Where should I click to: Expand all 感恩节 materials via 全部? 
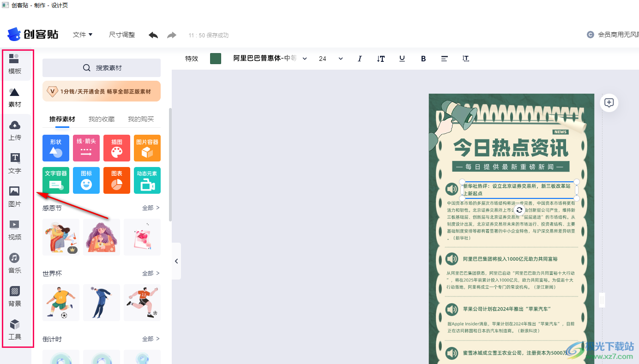pos(151,208)
